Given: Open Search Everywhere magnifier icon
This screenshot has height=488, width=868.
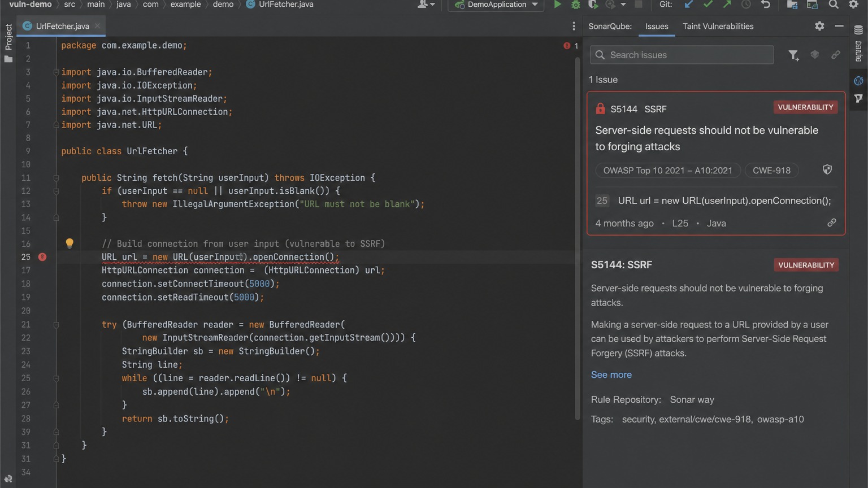Looking at the screenshot, I should (x=834, y=5).
